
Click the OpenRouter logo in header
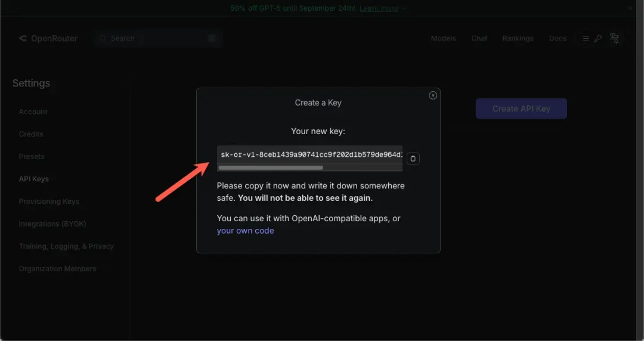[x=47, y=38]
